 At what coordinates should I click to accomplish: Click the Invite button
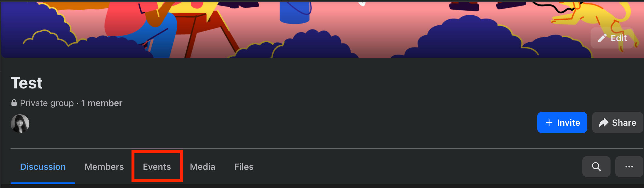click(562, 122)
